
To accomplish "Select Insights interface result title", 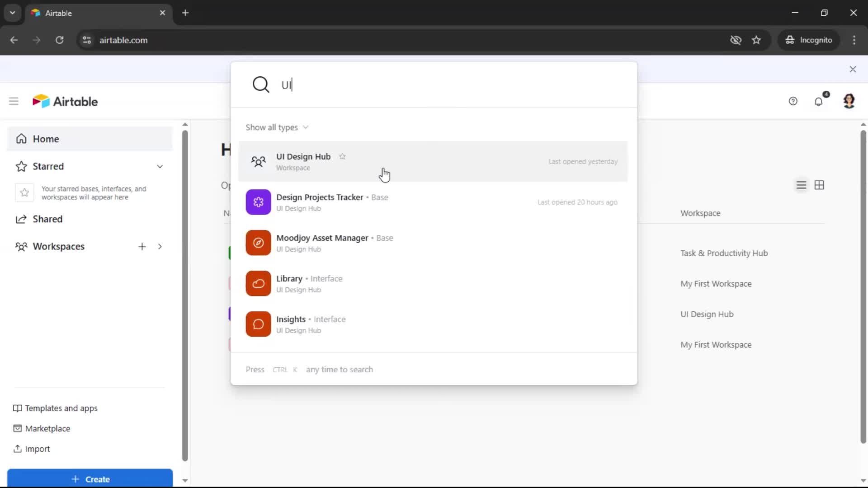I will click(291, 319).
